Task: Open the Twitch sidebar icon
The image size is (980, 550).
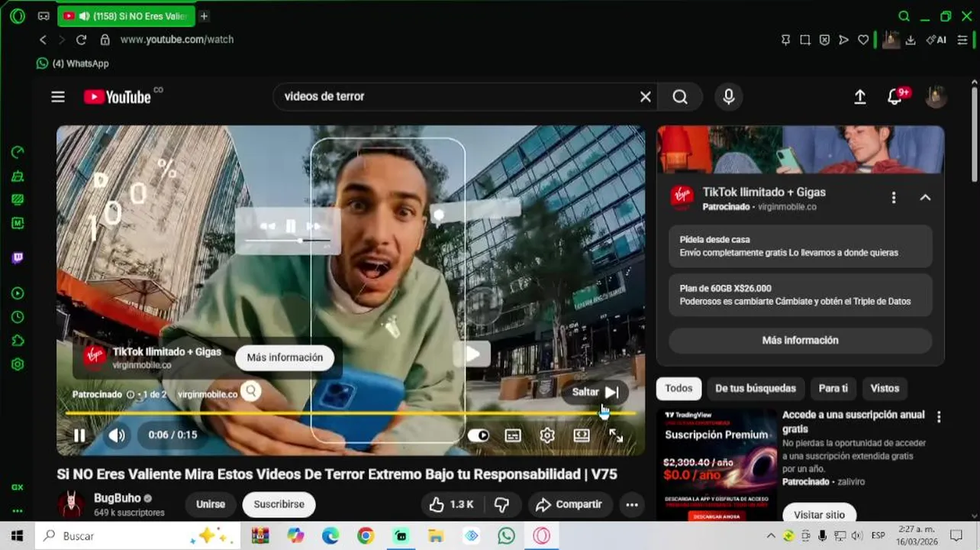Action: coord(18,258)
